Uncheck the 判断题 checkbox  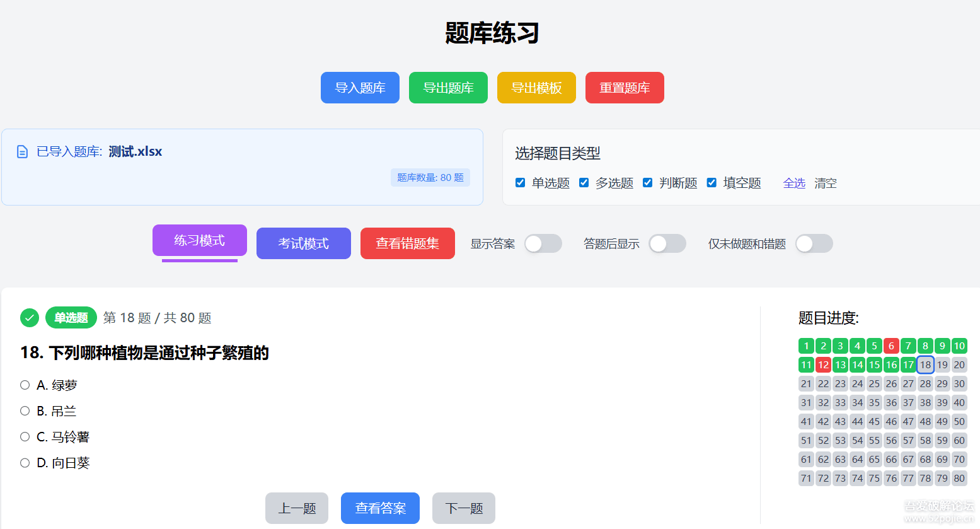pos(647,182)
